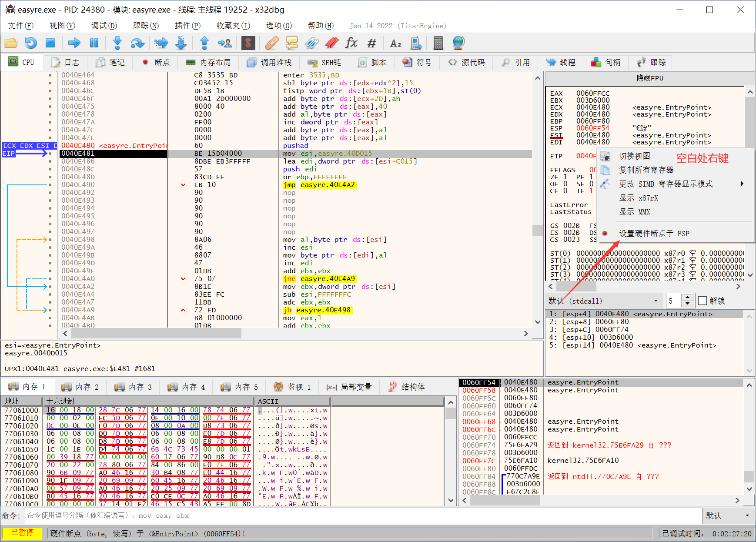Enable the 解锁 checkbox
Viewport: 756px width, 542px height.
point(702,301)
